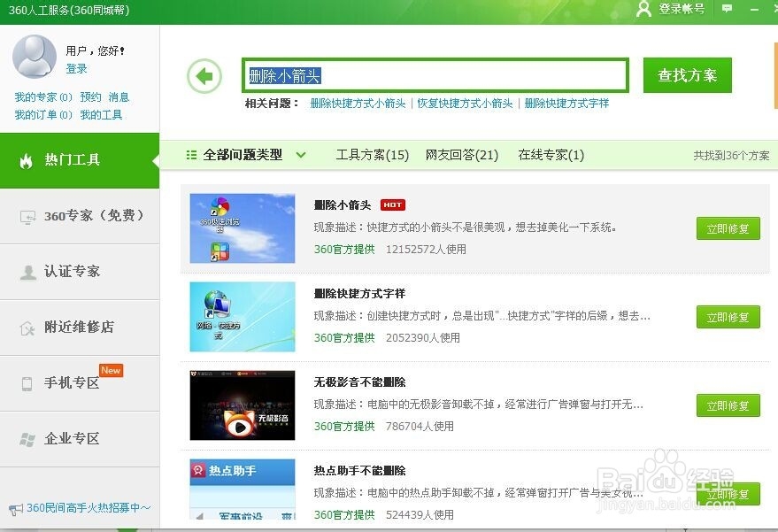Click the 无极影音 result thumbnail

pos(243,405)
